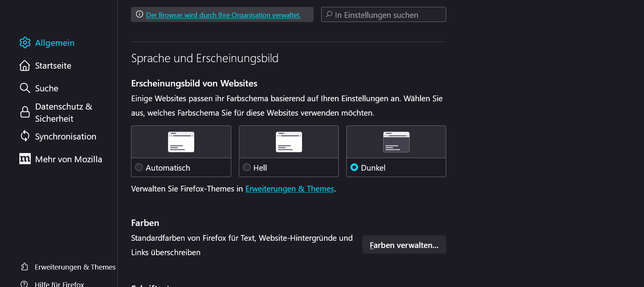This screenshot has height=287, width=644.
Task: Open Erweiterungen & Themes from the sidebar footer
Action: tap(75, 267)
